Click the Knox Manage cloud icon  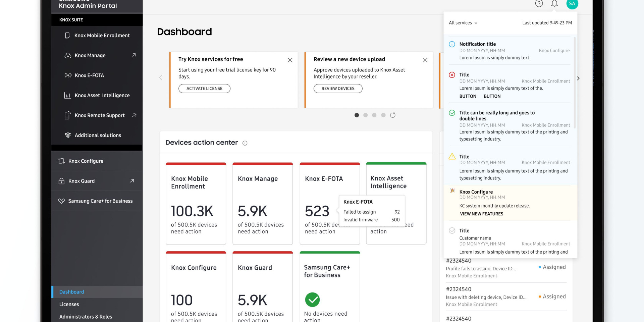[x=68, y=55]
